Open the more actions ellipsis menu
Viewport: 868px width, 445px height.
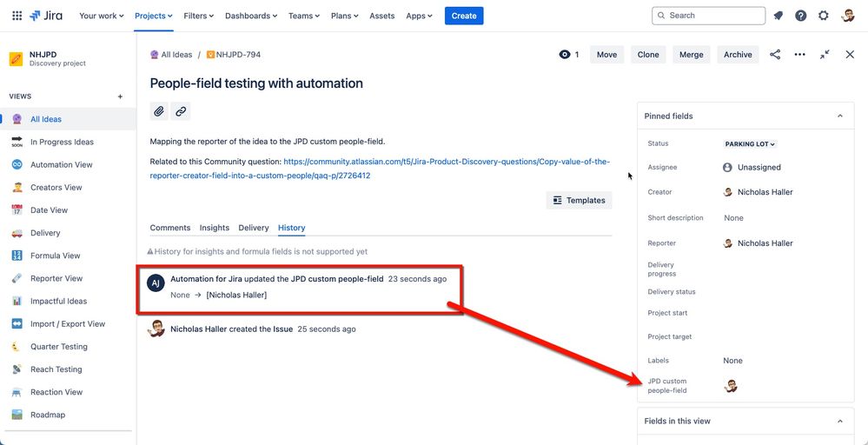pyautogui.click(x=800, y=54)
